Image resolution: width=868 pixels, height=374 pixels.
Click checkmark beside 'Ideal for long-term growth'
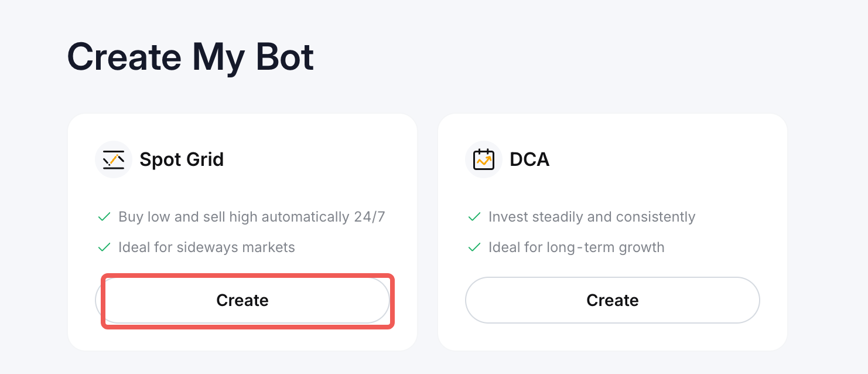point(474,247)
